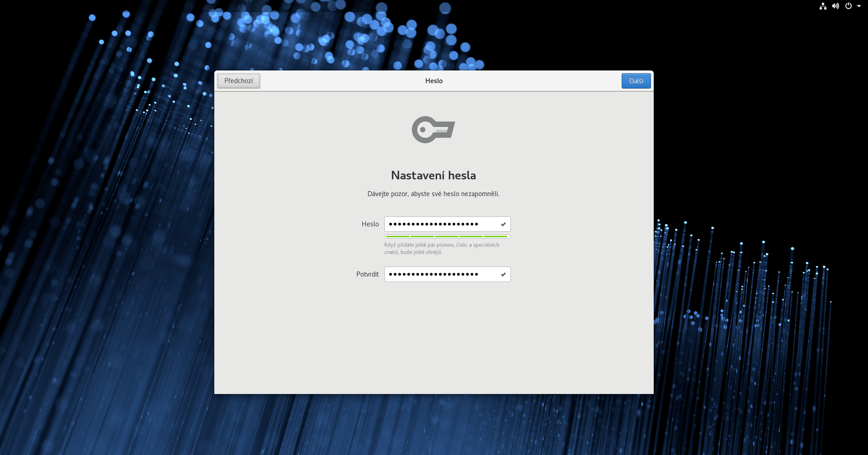Click the power icon in top bar
The width and height of the screenshot is (868, 455).
point(849,6)
